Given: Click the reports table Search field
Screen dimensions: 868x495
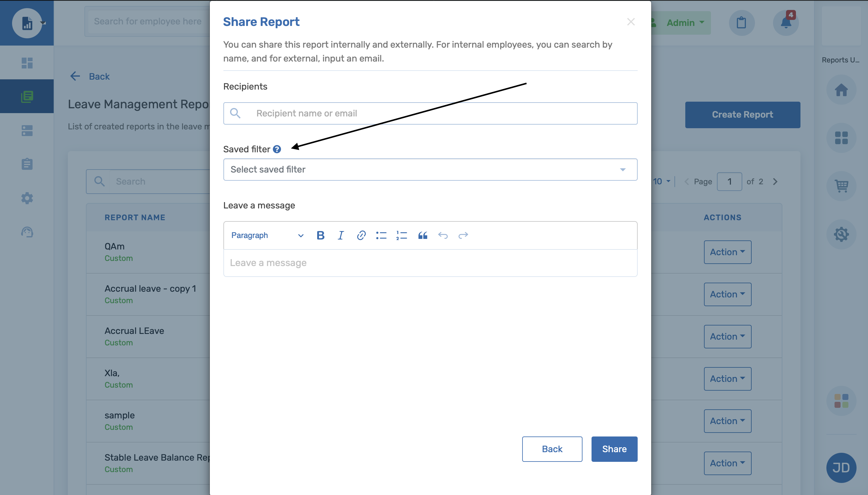Looking at the screenshot, I should (148, 181).
